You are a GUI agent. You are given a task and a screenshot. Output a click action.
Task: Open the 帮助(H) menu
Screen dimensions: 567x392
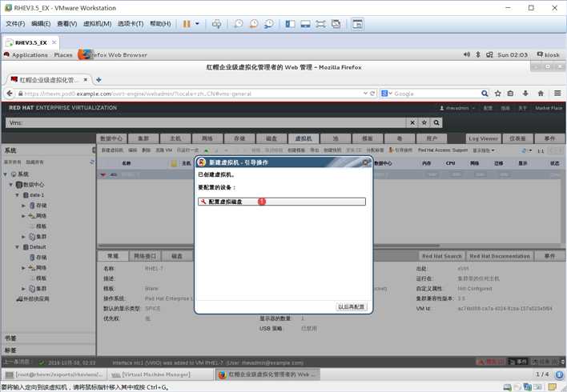coord(160,24)
